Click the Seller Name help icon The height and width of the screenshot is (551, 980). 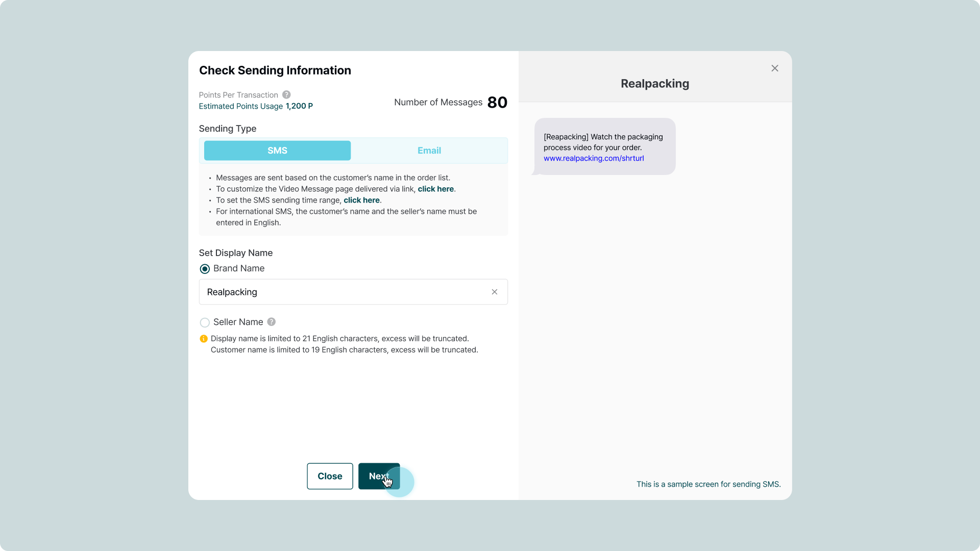click(272, 322)
